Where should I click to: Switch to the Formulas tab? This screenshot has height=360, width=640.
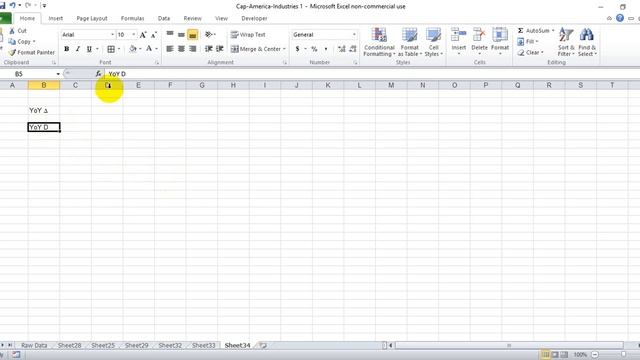coord(132,18)
